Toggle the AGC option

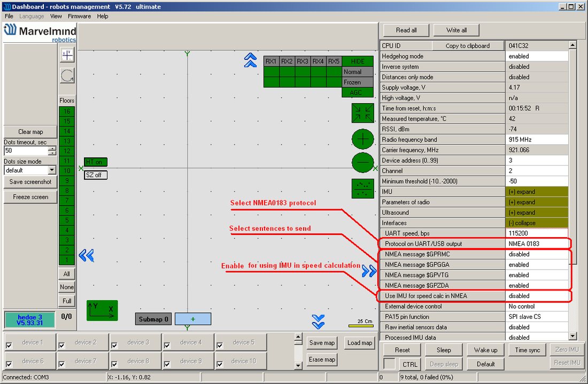pyautogui.click(x=358, y=92)
